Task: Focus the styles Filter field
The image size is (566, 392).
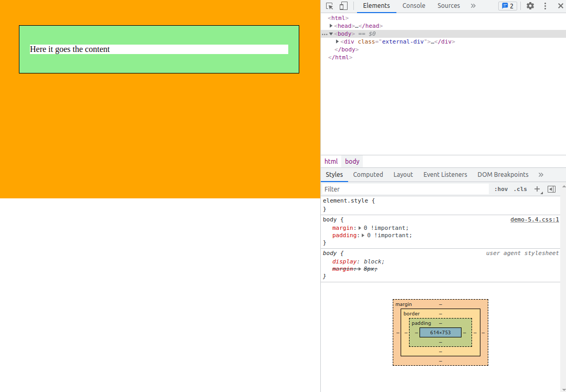Action: point(405,189)
